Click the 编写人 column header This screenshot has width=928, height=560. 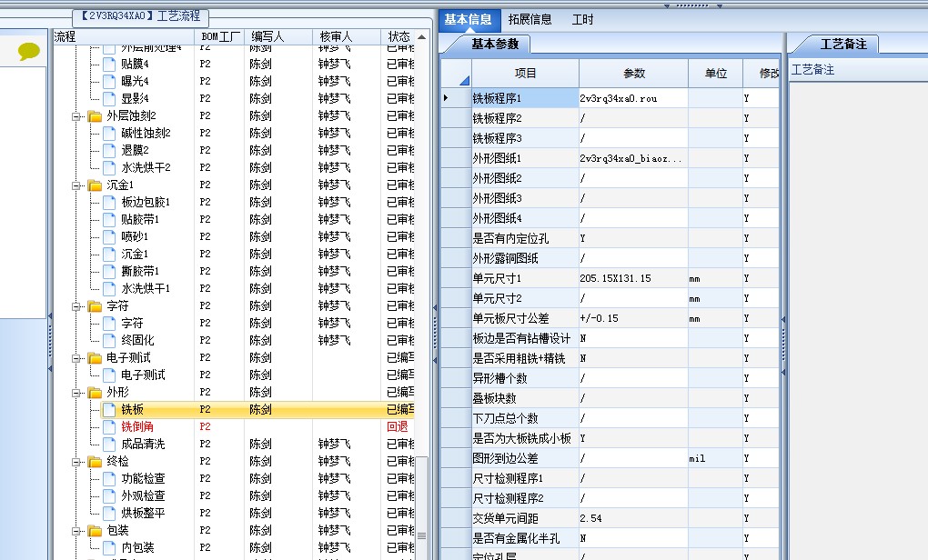279,36
